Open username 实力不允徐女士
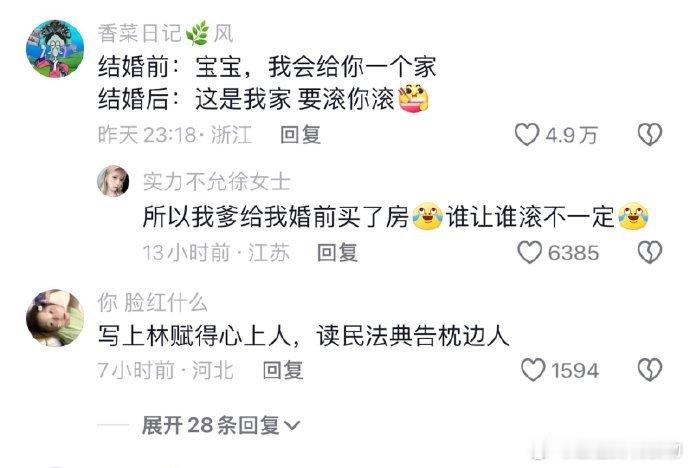Image resolution: width=690 pixels, height=468 pixels. point(217,181)
